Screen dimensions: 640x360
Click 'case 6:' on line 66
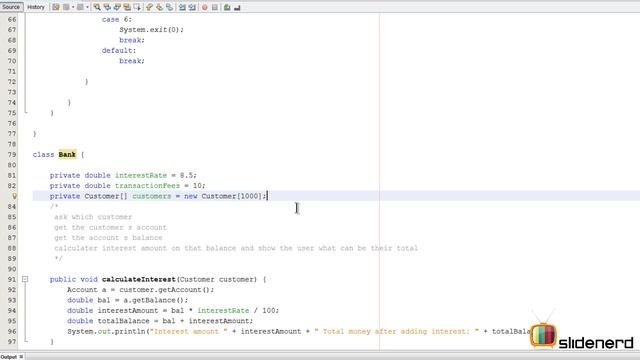tap(117, 20)
